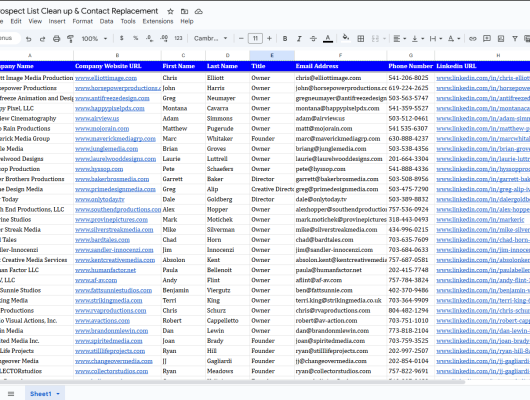Open the text color picker
This screenshot has width=530, height=400.
pyautogui.click(x=328, y=39)
